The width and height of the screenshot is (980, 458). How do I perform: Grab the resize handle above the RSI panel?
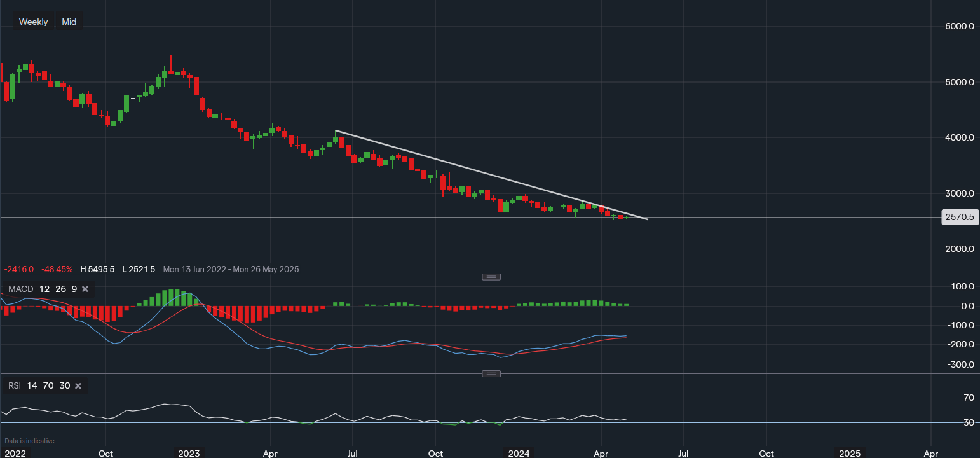[491, 373]
